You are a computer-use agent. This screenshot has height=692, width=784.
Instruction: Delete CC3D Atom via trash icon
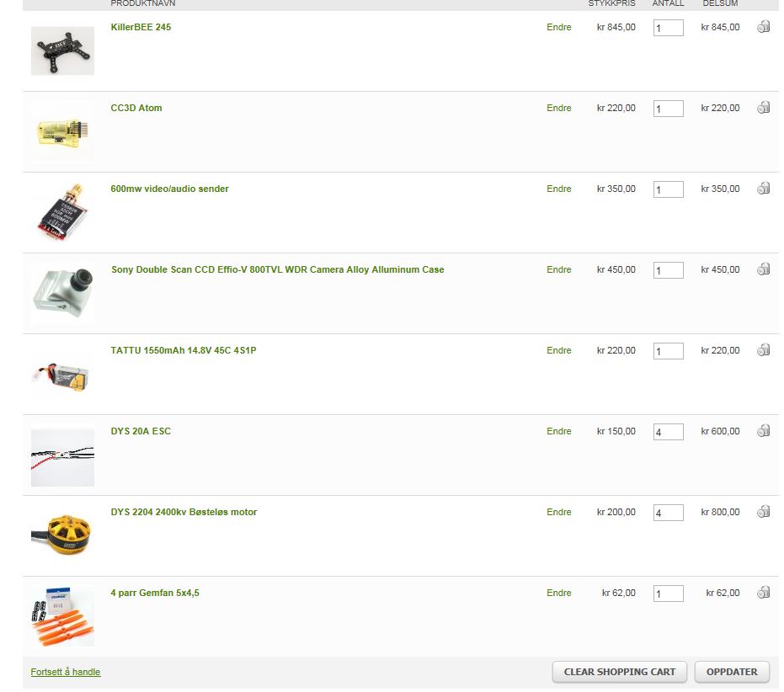763,108
